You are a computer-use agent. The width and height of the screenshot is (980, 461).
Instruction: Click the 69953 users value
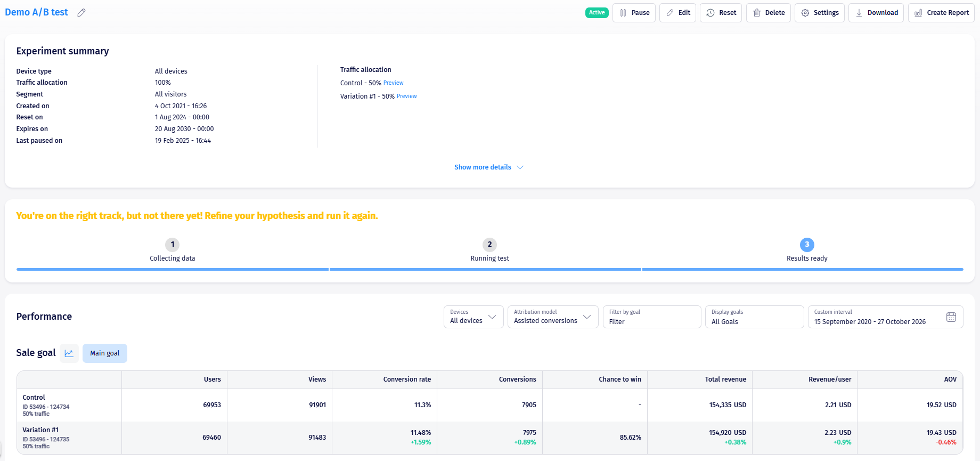pos(212,405)
